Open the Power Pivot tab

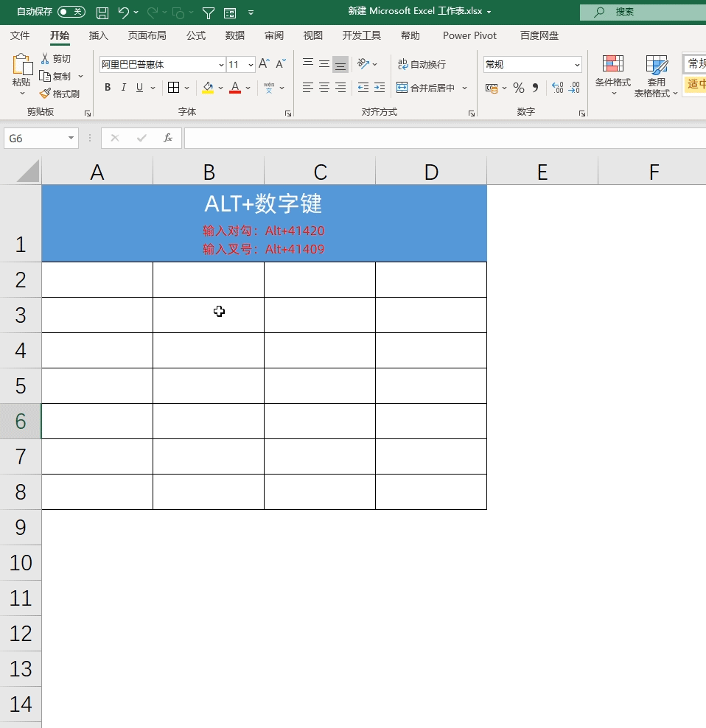469,35
